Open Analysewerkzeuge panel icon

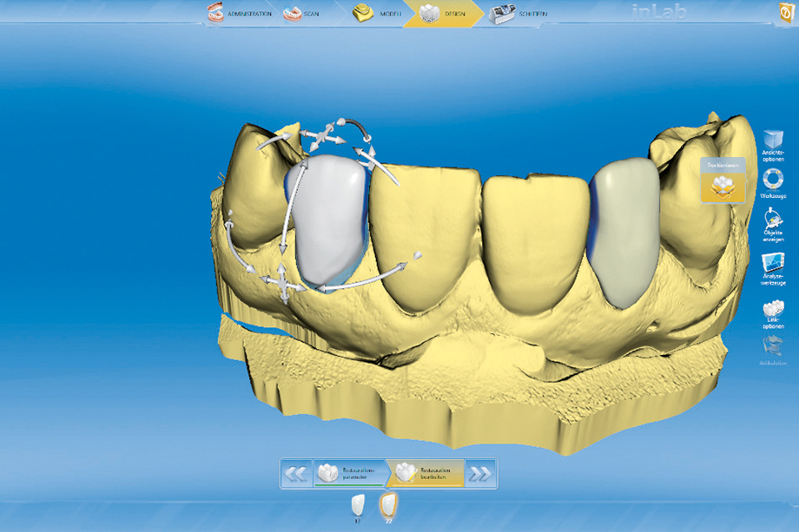(772, 264)
